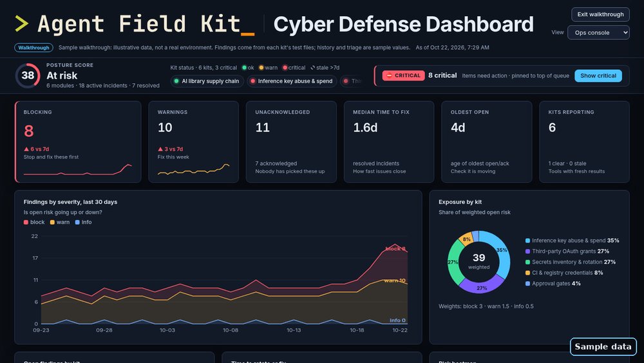Click the Warnings card sparkline
Screen dimensions: 644x363
(193, 170)
